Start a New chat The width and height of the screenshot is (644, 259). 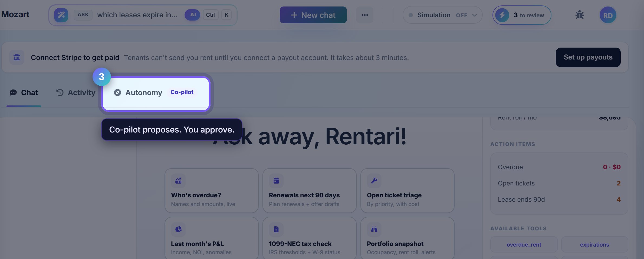click(313, 15)
